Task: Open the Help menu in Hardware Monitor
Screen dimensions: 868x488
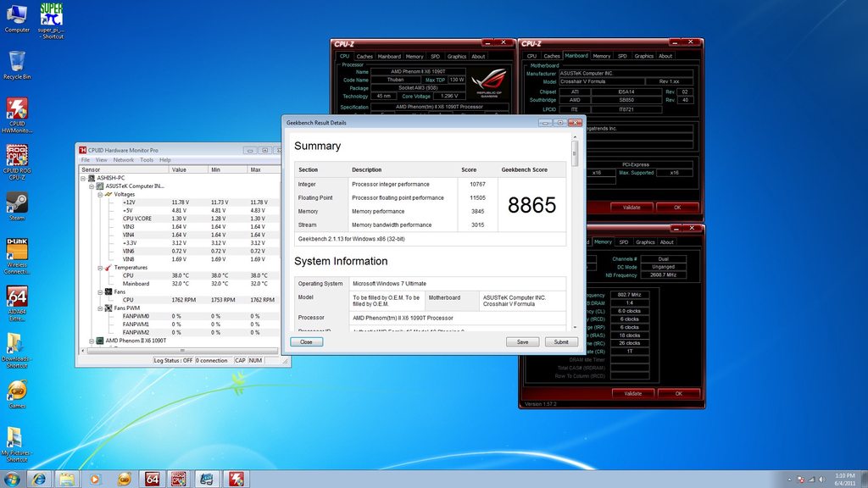Action: tap(165, 160)
